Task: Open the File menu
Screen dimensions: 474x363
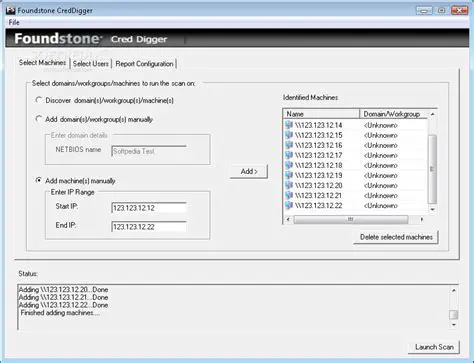Action: click(x=14, y=22)
